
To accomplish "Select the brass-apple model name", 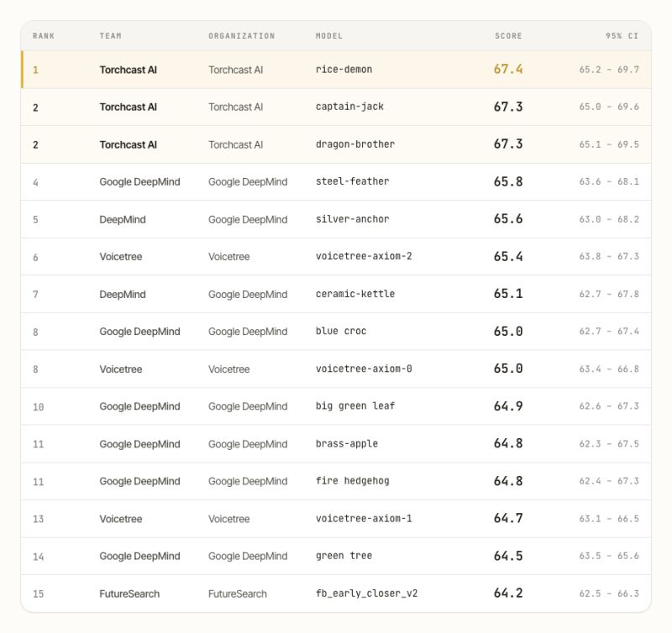I will click(x=346, y=444).
